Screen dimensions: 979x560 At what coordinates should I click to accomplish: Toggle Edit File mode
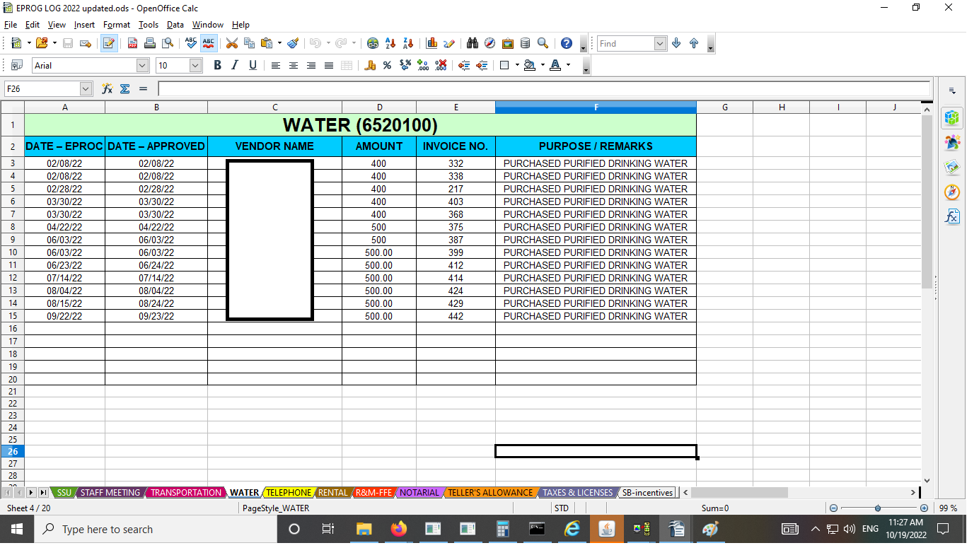click(108, 43)
